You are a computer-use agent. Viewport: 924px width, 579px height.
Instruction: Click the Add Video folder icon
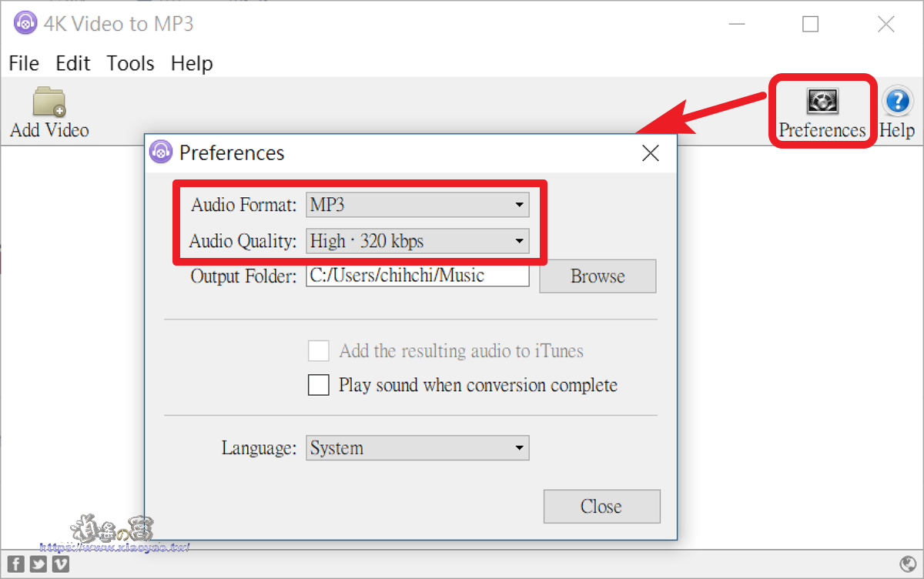tap(49, 102)
